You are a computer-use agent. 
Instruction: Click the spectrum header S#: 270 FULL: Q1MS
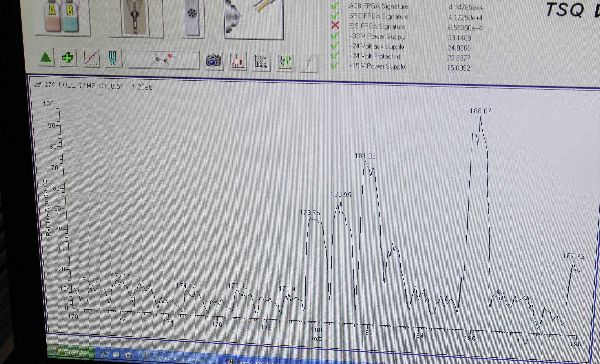point(65,85)
